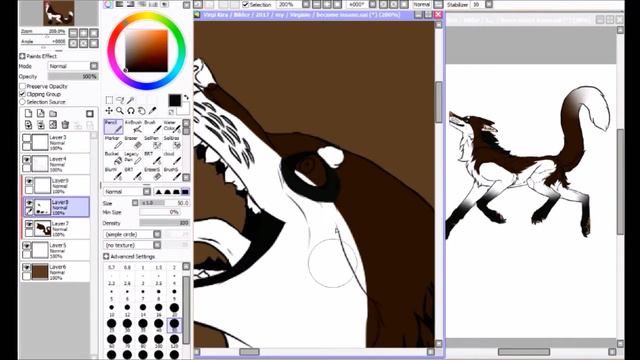The width and height of the screenshot is (640, 360).
Task: Enable the Selection Source option
Action: pyautogui.click(x=22, y=102)
